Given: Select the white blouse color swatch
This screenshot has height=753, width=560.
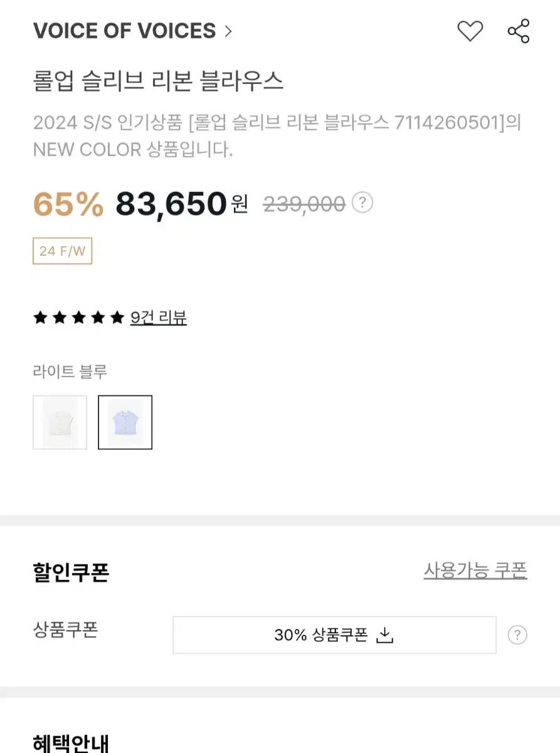Looking at the screenshot, I should tap(60, 422).
